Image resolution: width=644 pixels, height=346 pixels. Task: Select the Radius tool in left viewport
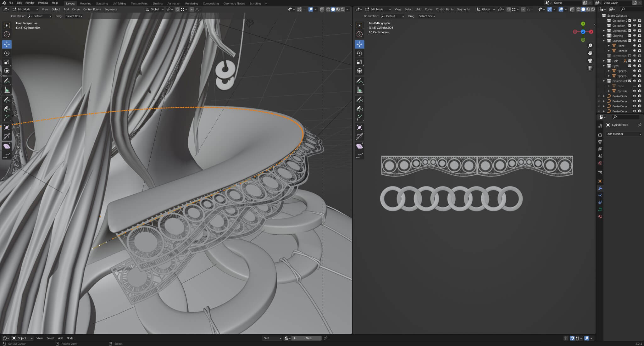tap(7, 127)
